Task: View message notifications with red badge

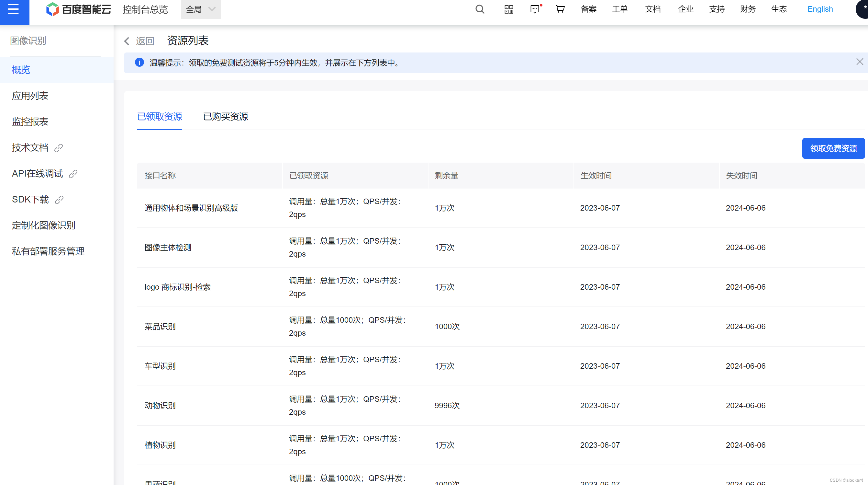Action: 535,9
